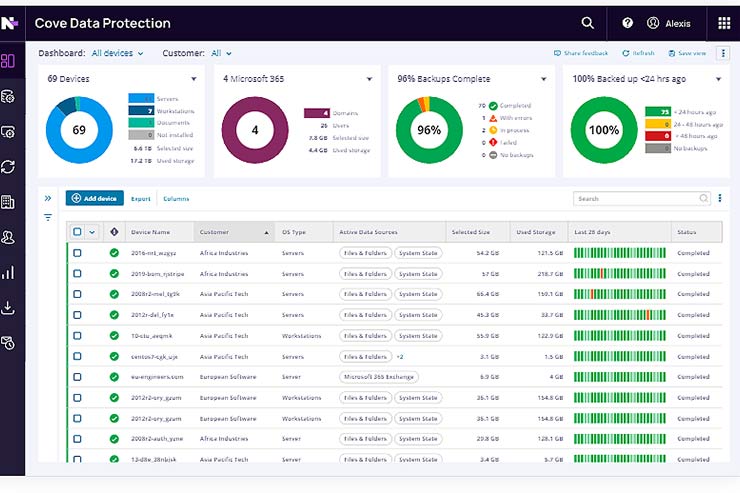Open the app launcher grid icon
Image resolution: width=740 pixels, height=493 pixels.
click(724, 23)
